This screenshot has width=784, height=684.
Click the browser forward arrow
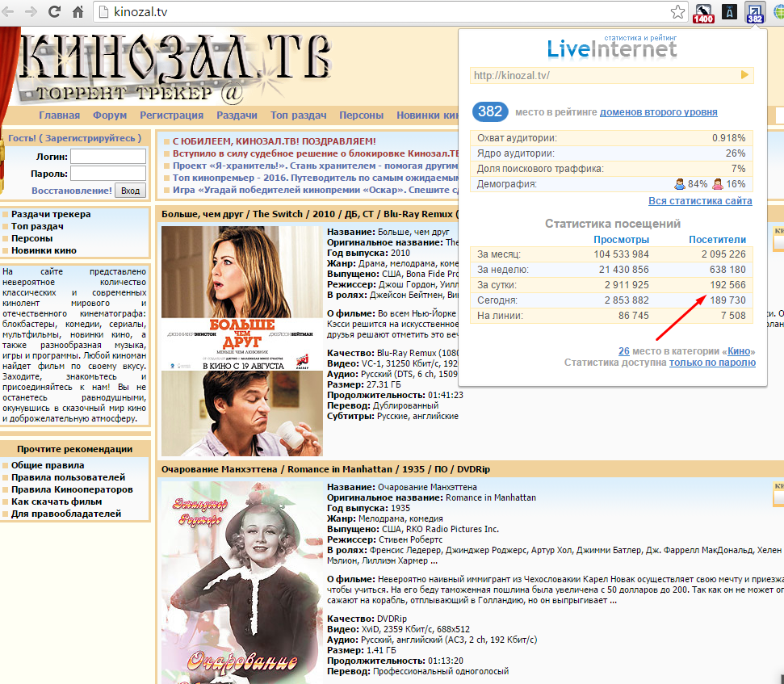pyautogui.click(x=31, y=11)
